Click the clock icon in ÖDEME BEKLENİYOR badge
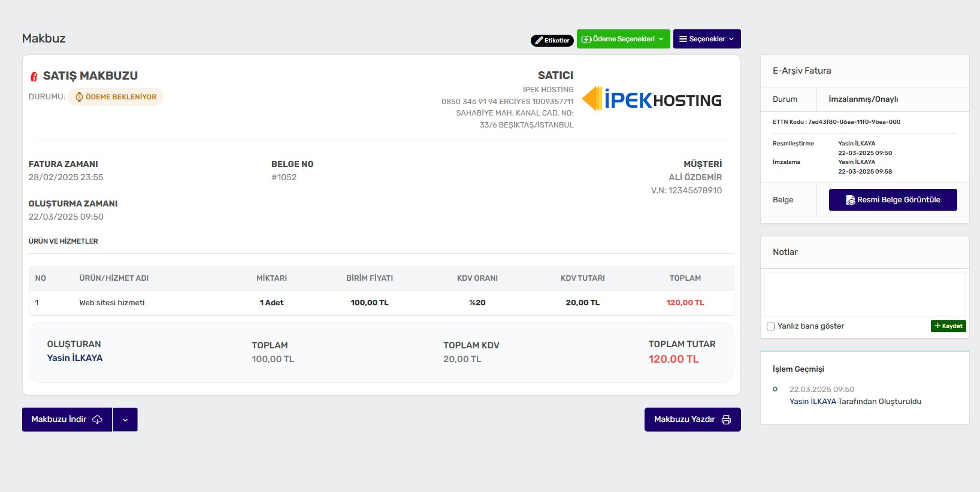Screen dimensions: 980x492 [x=79, y=97]
